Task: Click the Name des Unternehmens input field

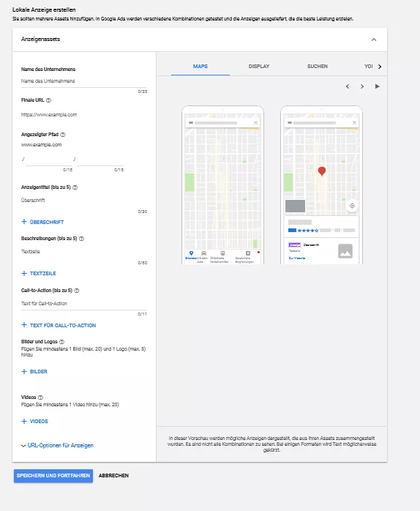Action: [84, 81]
